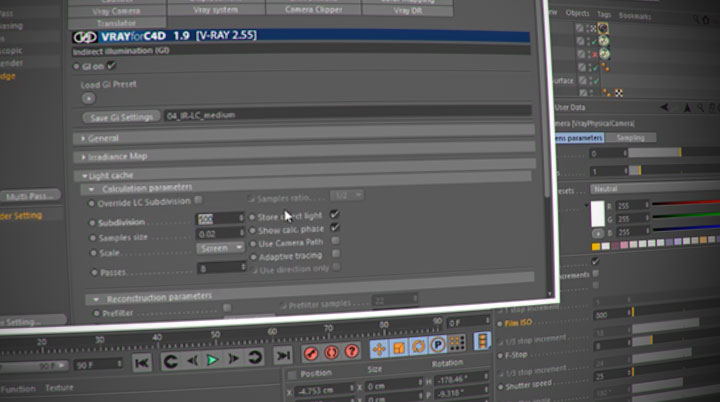Enable Use Camera Path checkbox
Viewport: 720px width, 402px height.
point(336,240)
